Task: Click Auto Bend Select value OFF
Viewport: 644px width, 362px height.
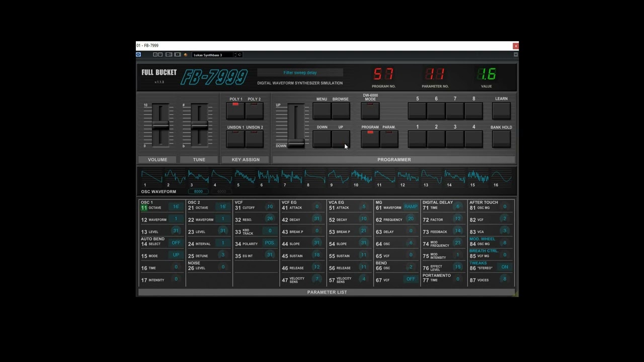Action: tap(176, 243)
